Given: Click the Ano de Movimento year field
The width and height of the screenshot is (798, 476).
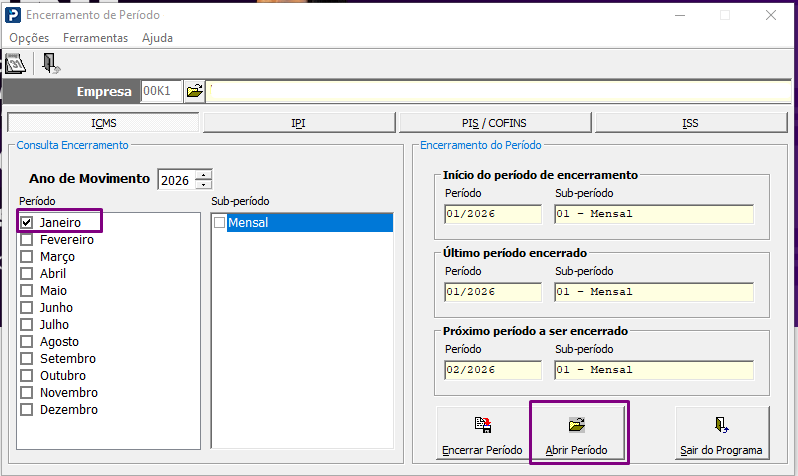Looking at the screenshot, I should (177, 180).
